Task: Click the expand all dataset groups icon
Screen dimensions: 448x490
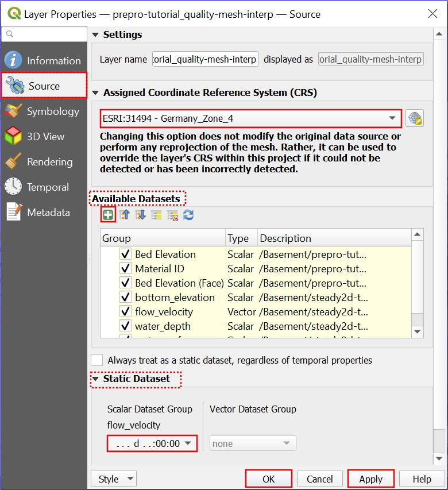Action: click(x=140, y=215)
